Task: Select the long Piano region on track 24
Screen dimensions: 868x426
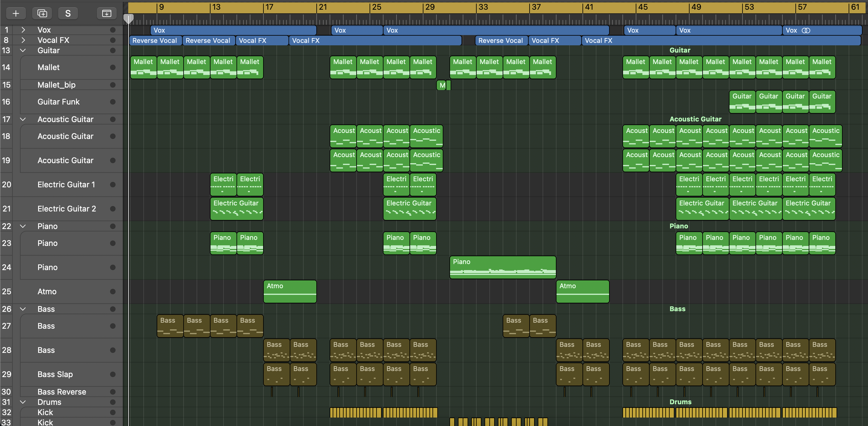Action: coord(503,267)
